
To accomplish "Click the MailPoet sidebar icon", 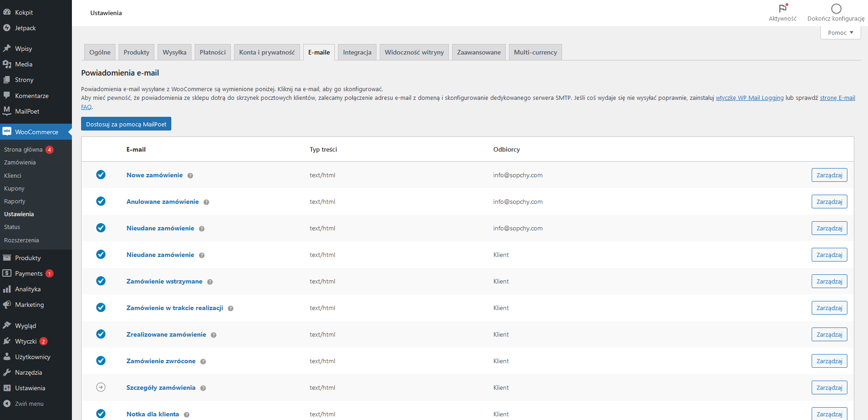I will tap(7, 111).
